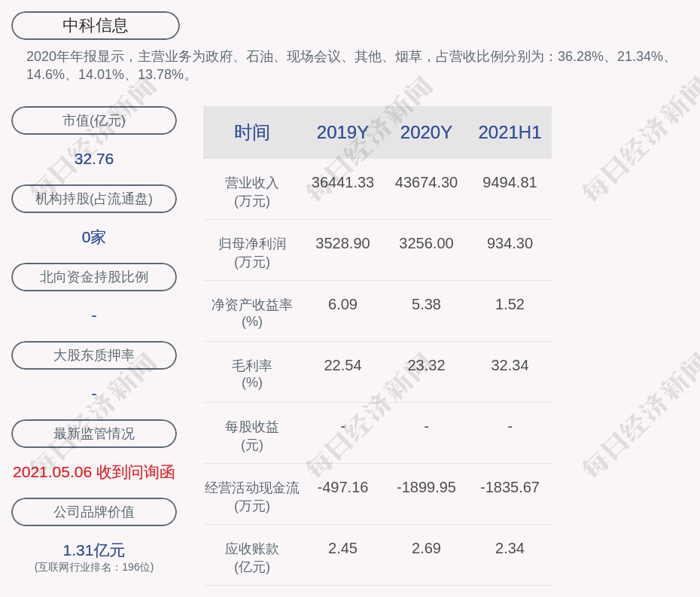The image size is (700, 597).
Task: Click the 公司品牌价值 pill
Action: (94, 512)
